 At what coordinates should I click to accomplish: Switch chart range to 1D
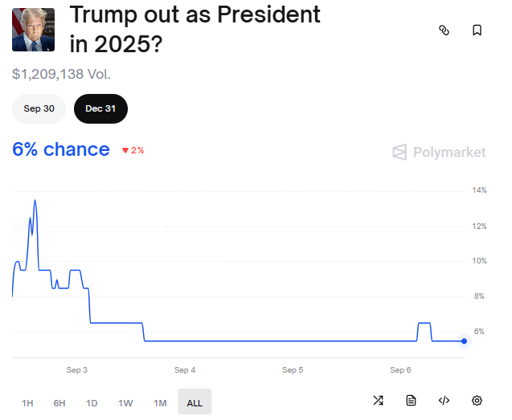(92, 402)
